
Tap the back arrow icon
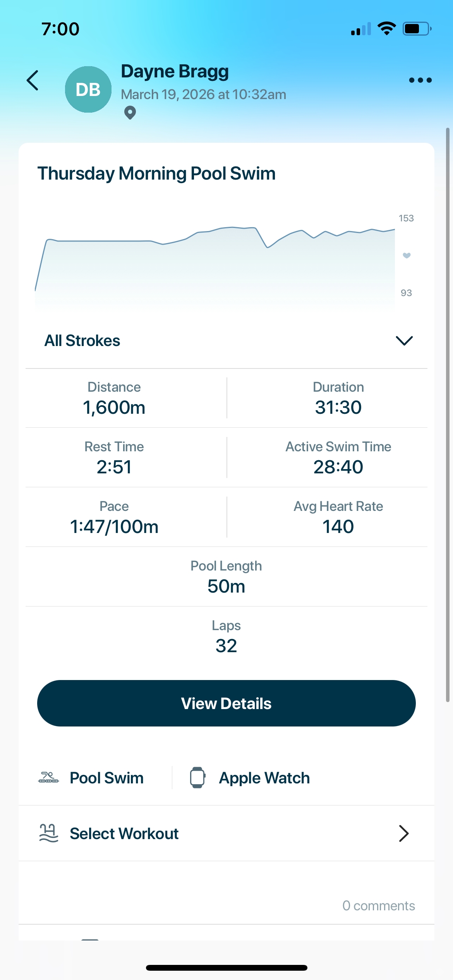coord(33,81)
